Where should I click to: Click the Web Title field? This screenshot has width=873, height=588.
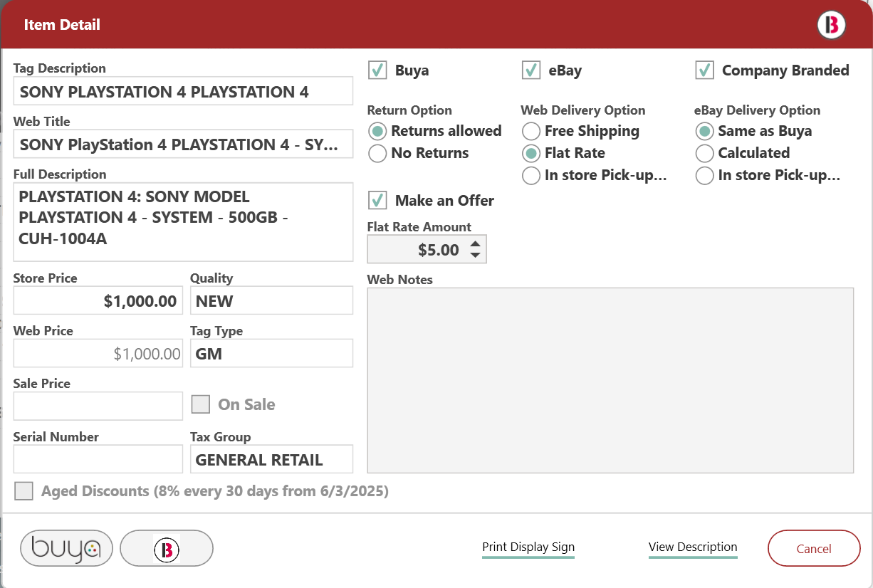(x=183, y=144)
